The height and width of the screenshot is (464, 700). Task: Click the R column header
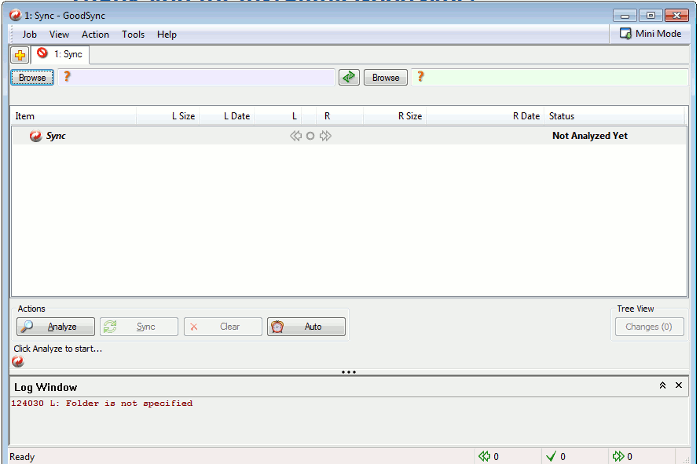(x=340, y=116)
